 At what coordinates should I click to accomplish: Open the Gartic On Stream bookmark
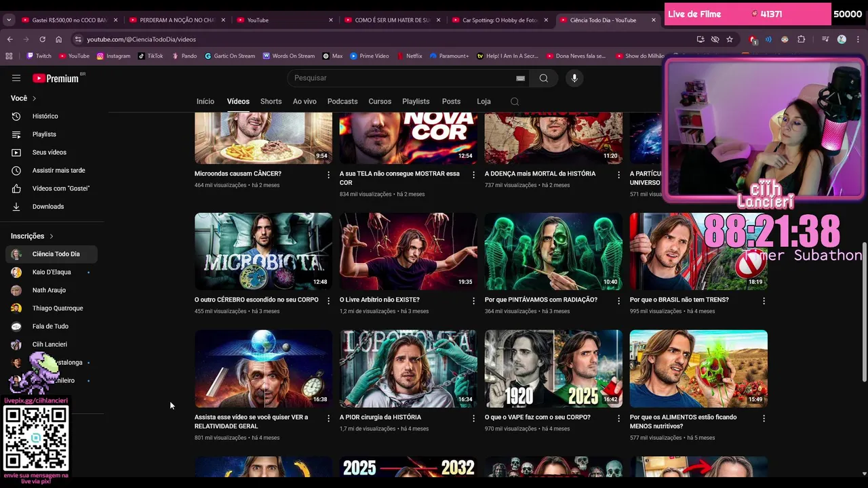[230, 56]
